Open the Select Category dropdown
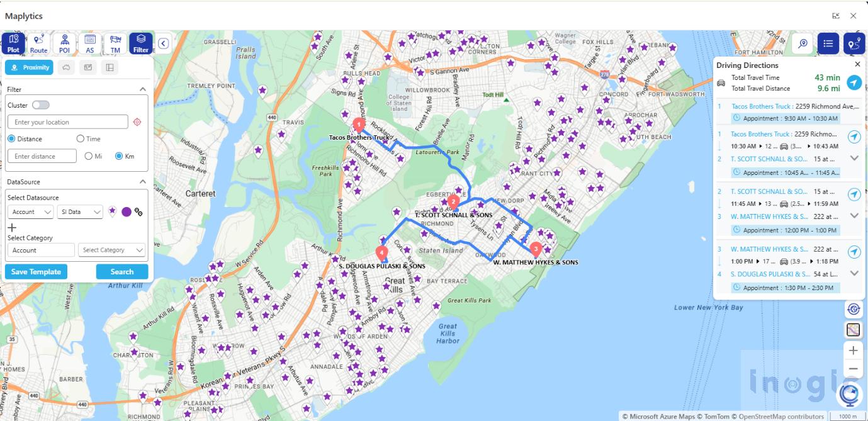868x421 pixels. click(x=111, y=250)
